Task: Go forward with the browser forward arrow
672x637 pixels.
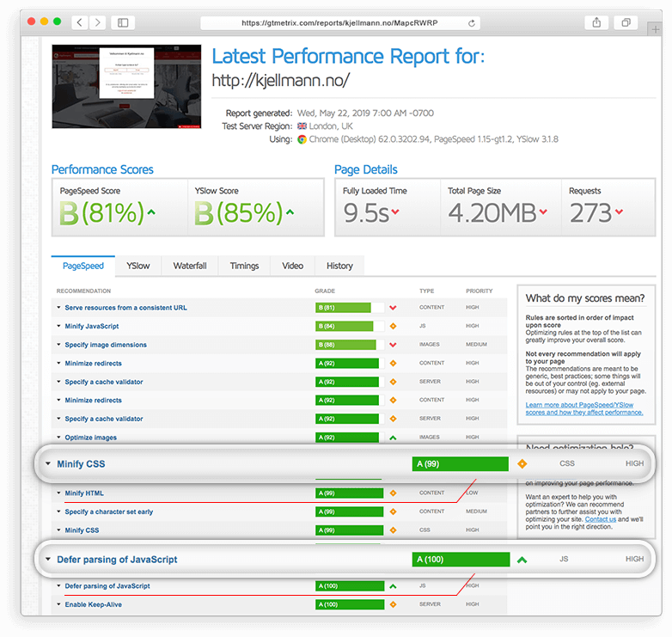Action: pyautogui.click(x=98, y=22)
